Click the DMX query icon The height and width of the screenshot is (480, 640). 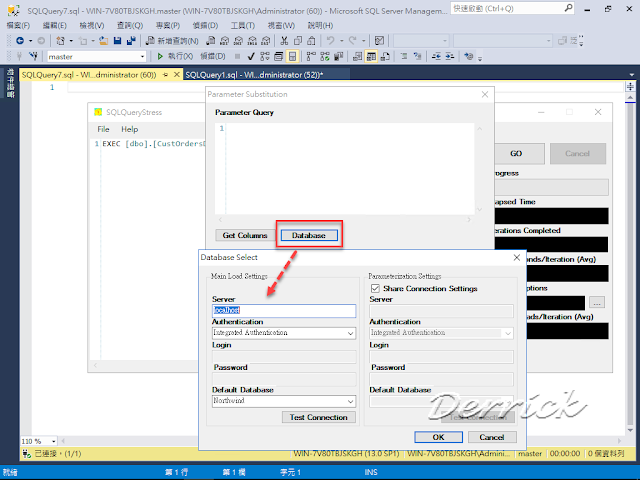point(238,40)
